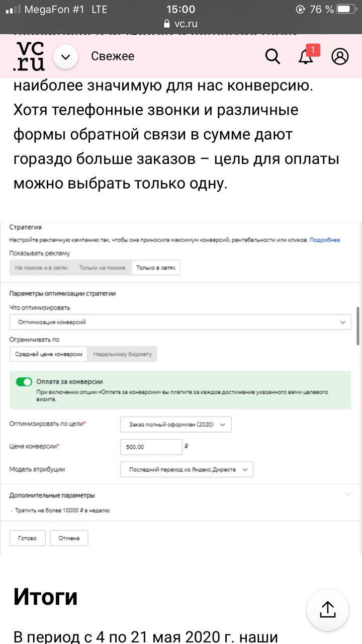Toggle the «Оплата за конверсии» switch
This screenshot has width=362, height=644.
coord(24,382)
